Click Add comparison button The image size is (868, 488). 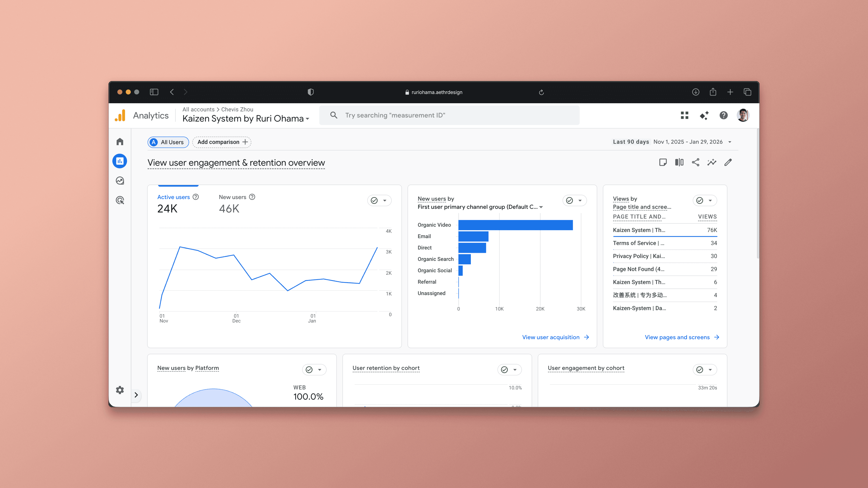coord(222,142)
